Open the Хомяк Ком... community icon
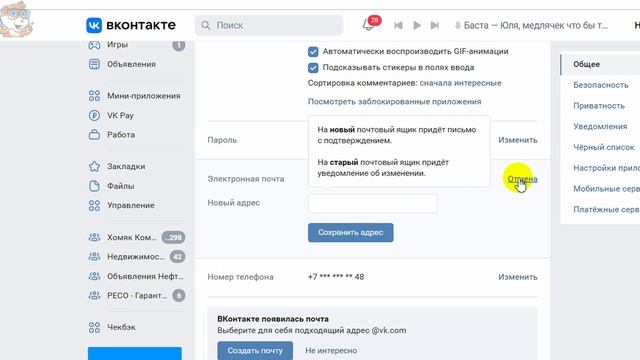Viewport: 640px width, 360px height. click(94, 237)
